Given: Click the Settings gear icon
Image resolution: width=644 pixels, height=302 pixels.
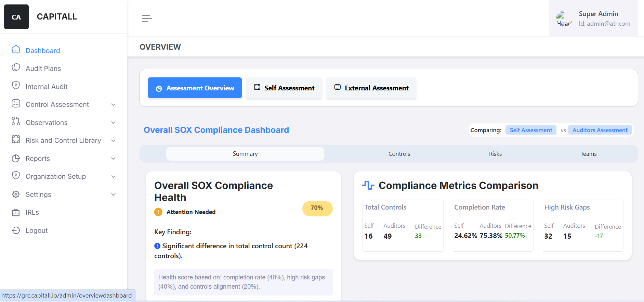Looking at the screenshot, I should (x=16, y=194).
